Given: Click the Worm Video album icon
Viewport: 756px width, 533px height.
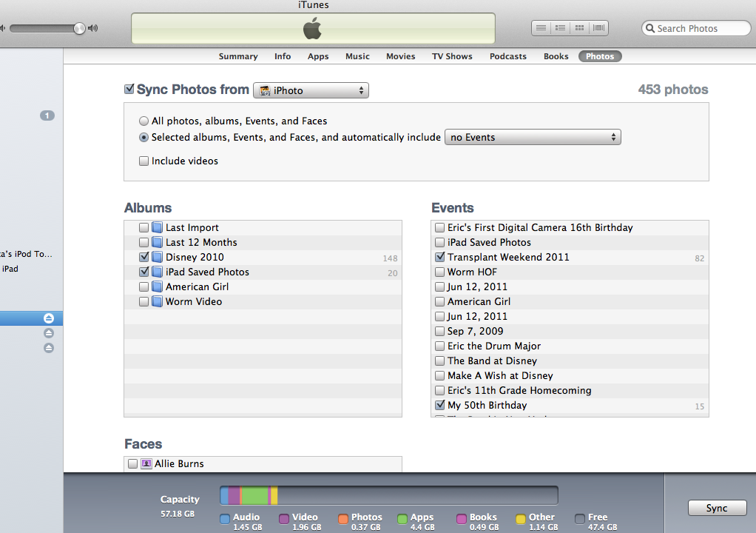Looking at the screenshot, I should (157, 301).
